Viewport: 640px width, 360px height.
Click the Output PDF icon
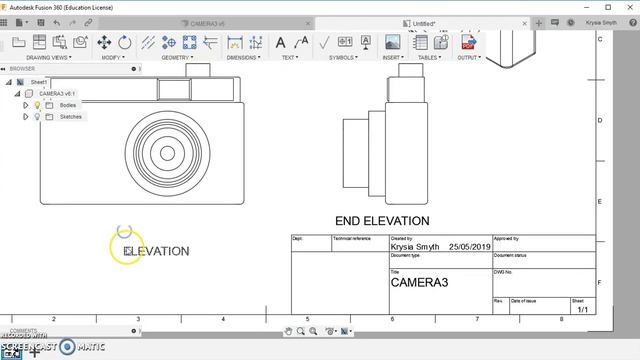tap(469, 42)
